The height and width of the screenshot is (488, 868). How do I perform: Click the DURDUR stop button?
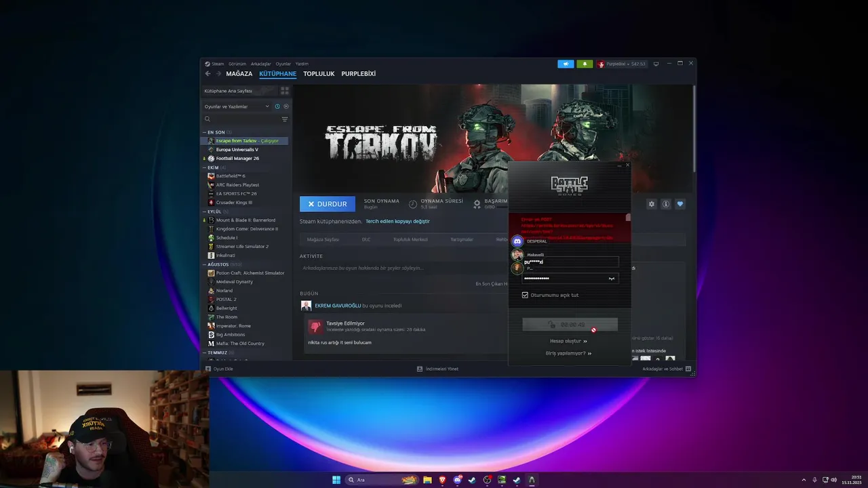pos(328,204)
